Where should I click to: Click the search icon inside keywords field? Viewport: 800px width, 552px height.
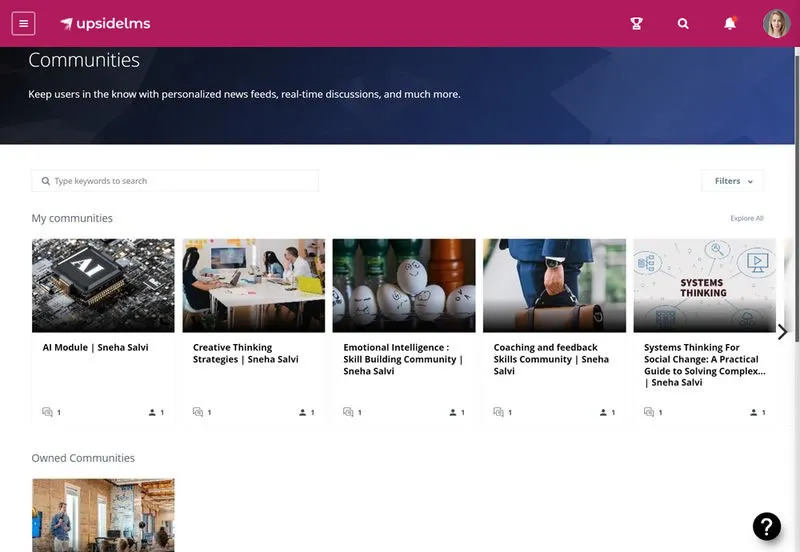45,181
